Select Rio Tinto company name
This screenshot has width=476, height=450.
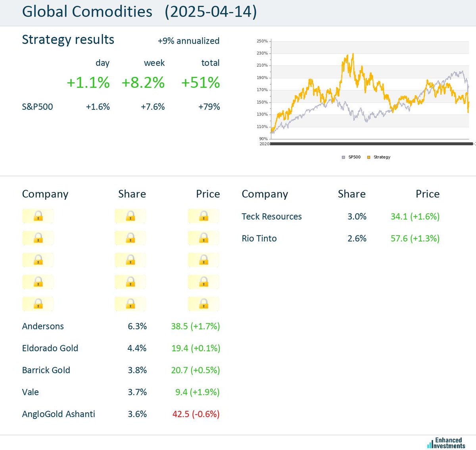tap(259, 238)
